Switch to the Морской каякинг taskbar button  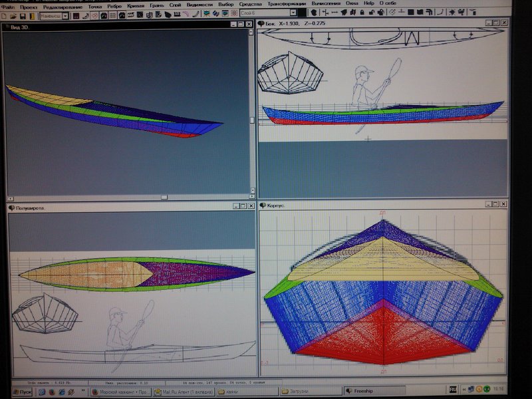pos(121,392)
